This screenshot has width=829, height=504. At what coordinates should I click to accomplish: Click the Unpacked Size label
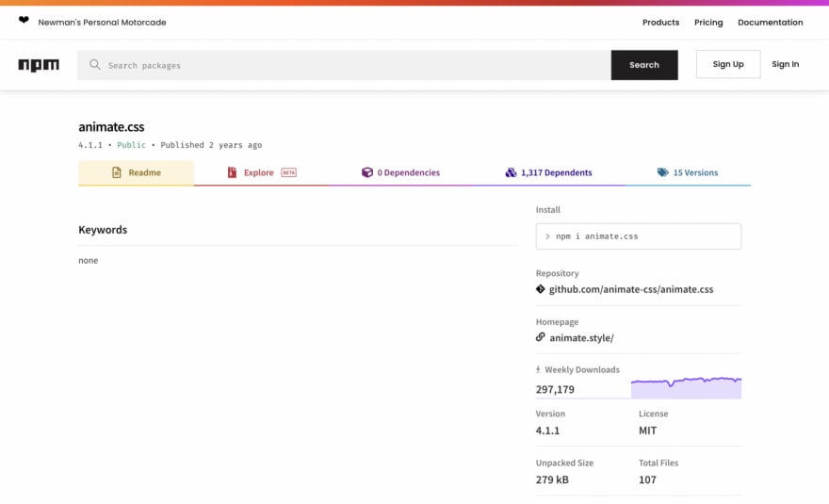tap(564, 463)
